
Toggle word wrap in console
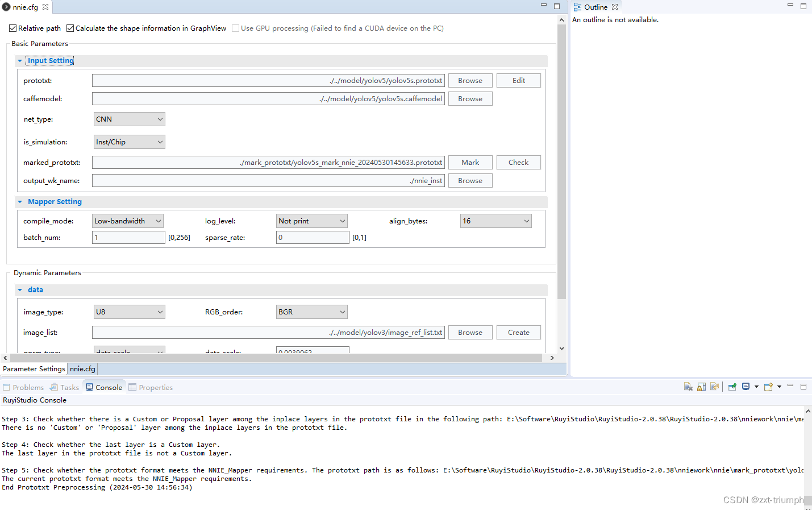coord(714,387)
